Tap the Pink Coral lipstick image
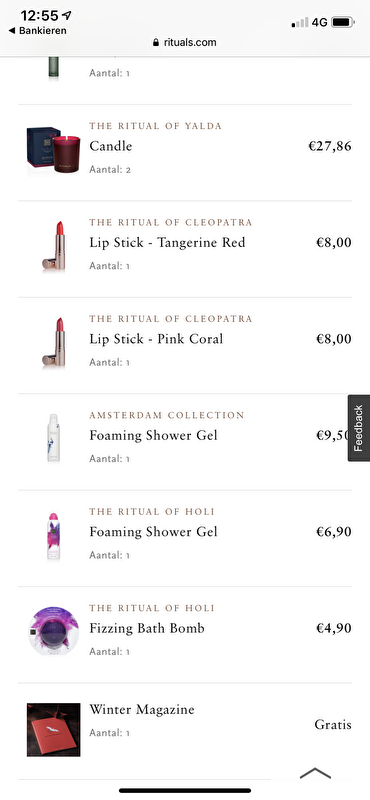Image resolution: width=370 pixels, height=800 pixels. click(54, 342)
